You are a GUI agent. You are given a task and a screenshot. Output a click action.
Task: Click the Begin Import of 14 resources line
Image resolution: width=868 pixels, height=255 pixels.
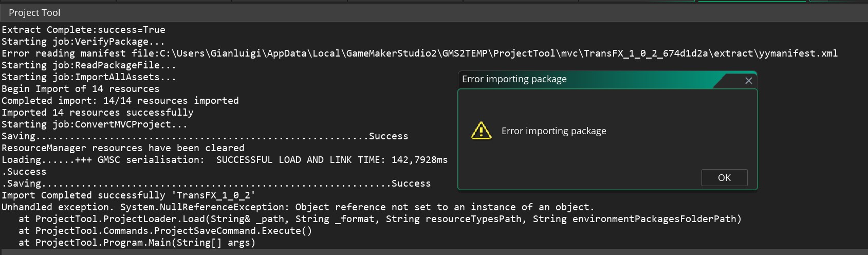pos(81,88)
